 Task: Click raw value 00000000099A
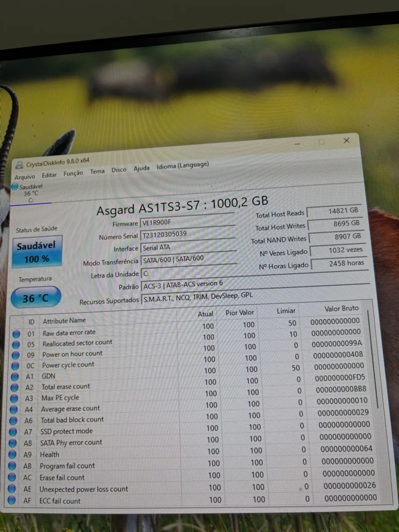click(337, 344)
